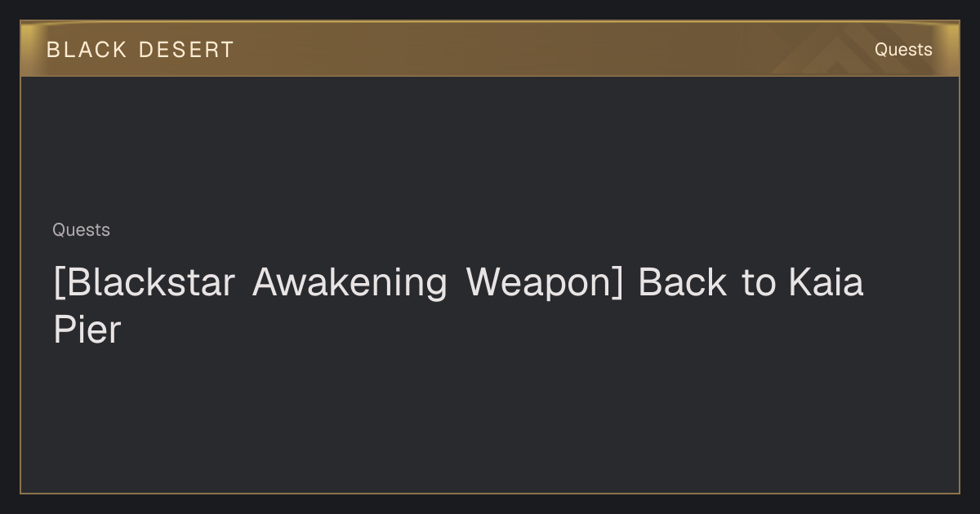Click the word "DESERT" in the logo

coord(186,50)
